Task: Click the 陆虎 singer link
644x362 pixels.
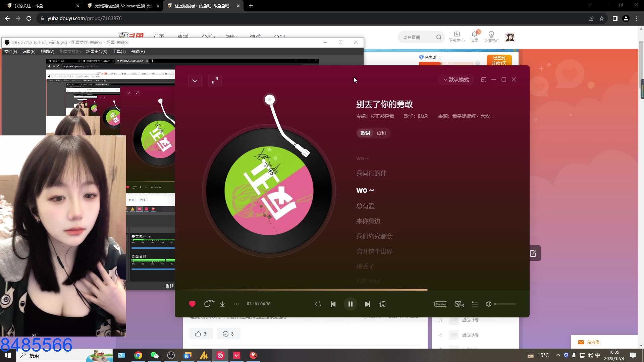Action: click(423, 116)
